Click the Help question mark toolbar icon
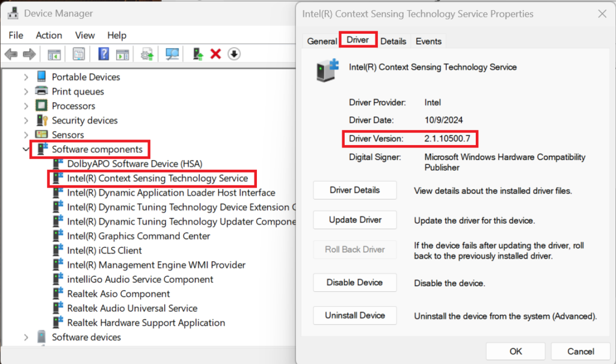The width and height of the screenshot is (616, 364). click(x=103, y=54)
